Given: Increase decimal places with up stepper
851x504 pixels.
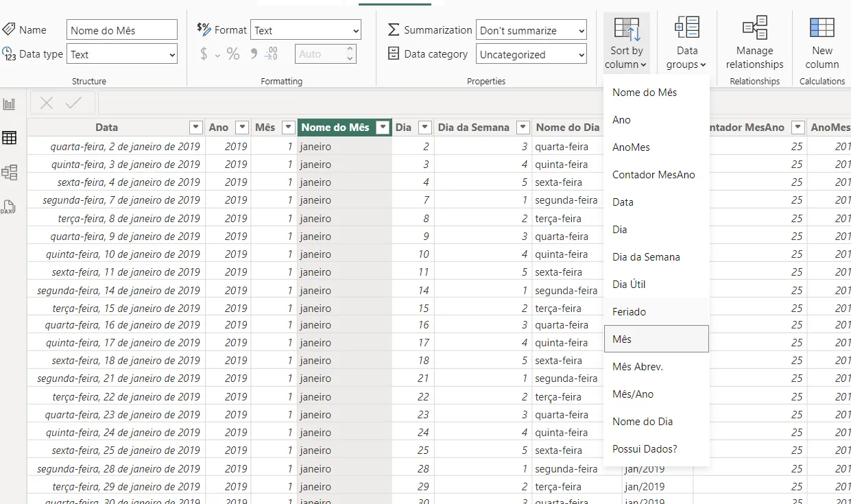Looking at the screenshot, I should pyautogui.click(x=350, y=49).
